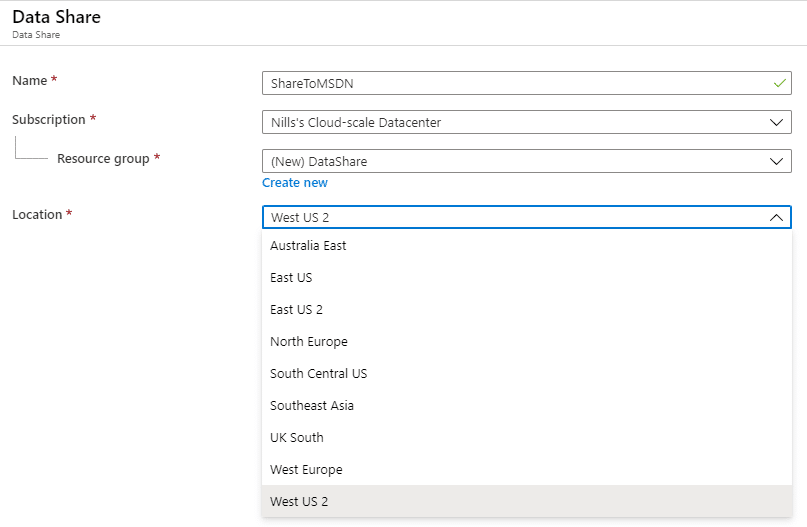Open the Resource group dropdown
This screenshot has height=527, width=807.
527,162
